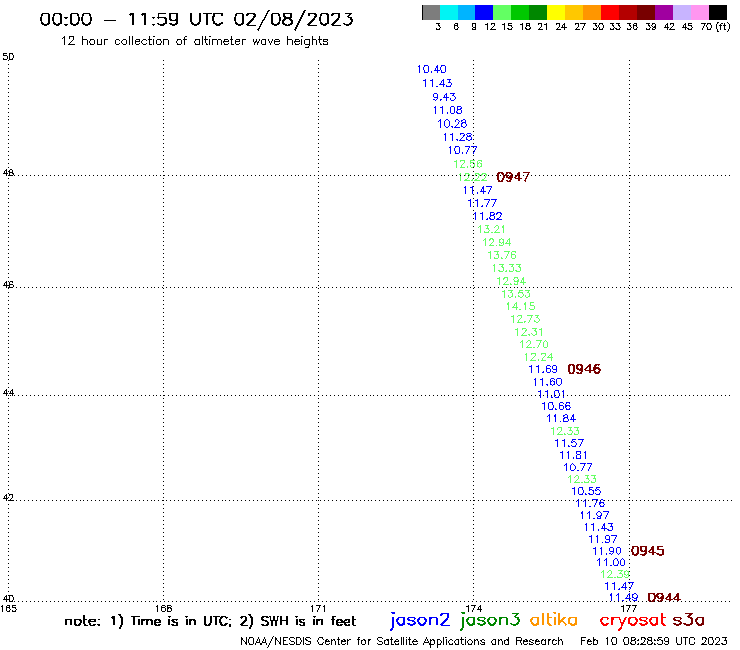The height and width of the screenshot is (650, 740).
Task: Select the chart title with date 02/08/2023
Action: point(196,19)
